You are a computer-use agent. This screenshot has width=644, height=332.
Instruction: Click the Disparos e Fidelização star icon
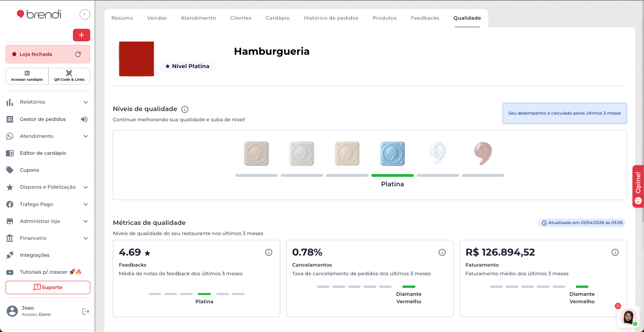tap(10, 187)
